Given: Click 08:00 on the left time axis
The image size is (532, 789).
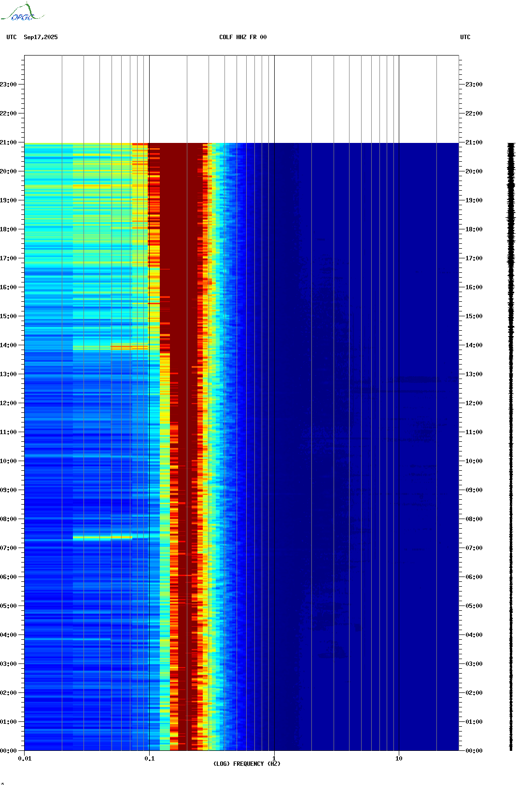Looking at the screenshot, I should click(8, 519).
